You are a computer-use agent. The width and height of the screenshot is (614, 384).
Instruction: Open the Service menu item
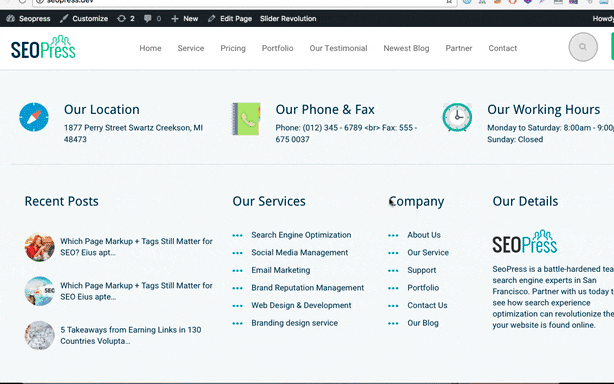pos(191,48)
